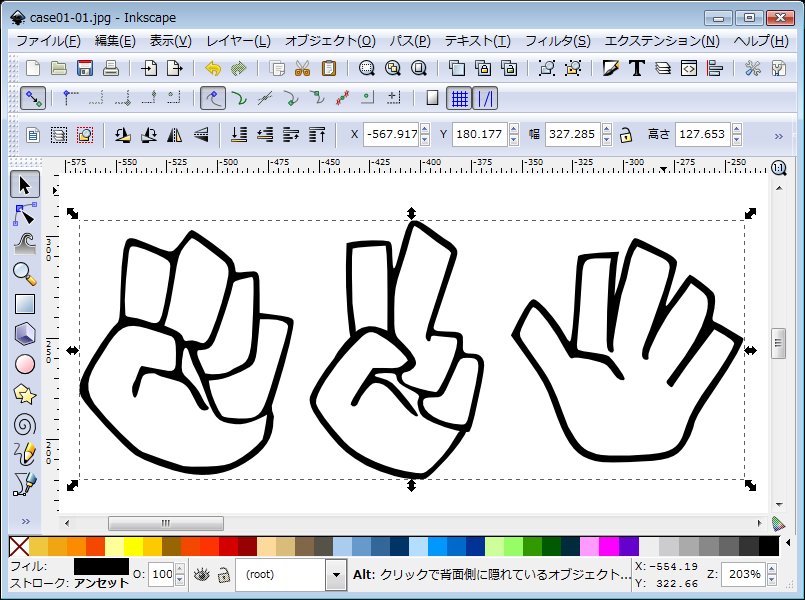Select the 3D Box tool

(x=25, y=334)
